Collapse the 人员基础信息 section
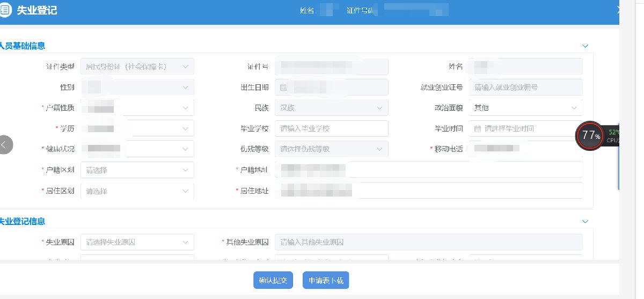Image resolution: width=644 pixels, height=299 pixels. point(585,46)
